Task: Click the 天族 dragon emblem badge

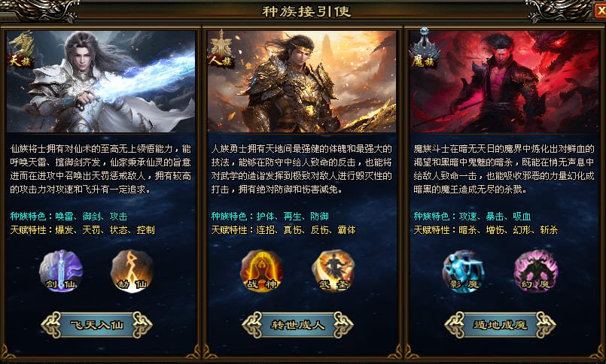Action: (x=22, y=49)
